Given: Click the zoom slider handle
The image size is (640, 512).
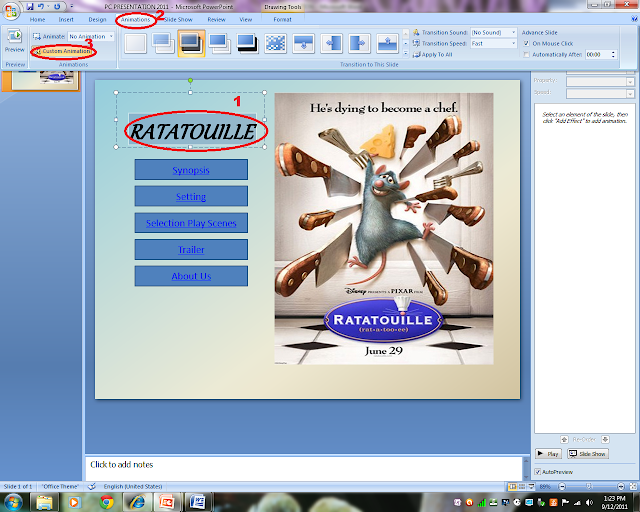Looking at the screenshot, I should [589, 486].
